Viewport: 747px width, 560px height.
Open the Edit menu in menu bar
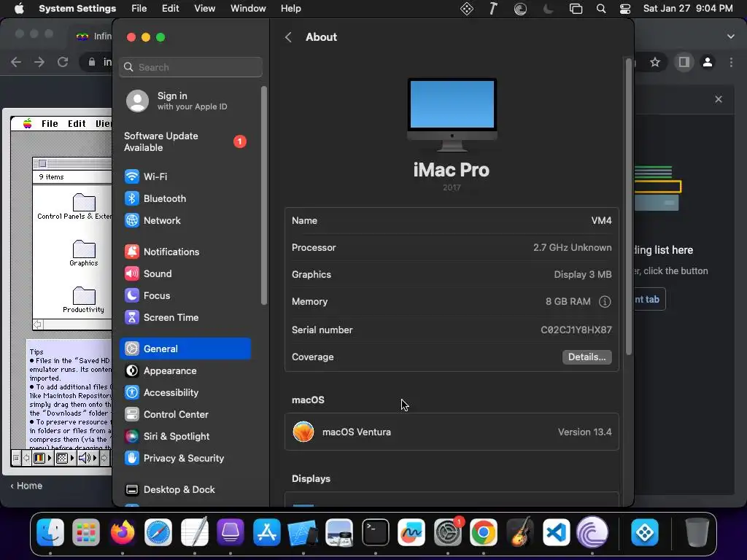click(x=170, y=9)
